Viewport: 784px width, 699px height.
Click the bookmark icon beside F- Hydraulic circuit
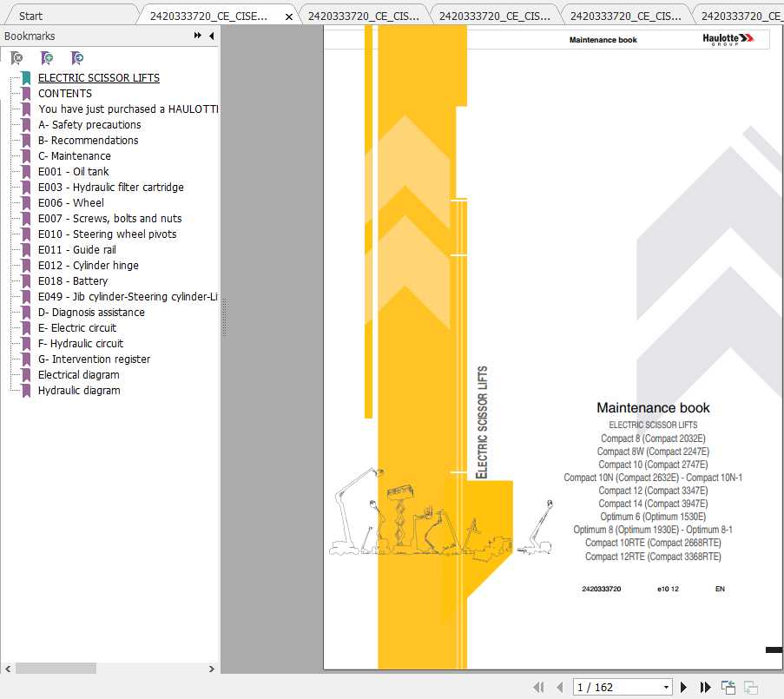click(26, 344)
